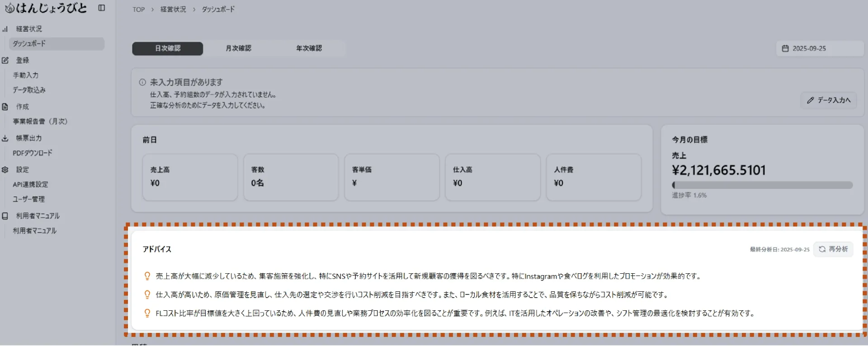
Task: Click gear icon beside 設定
Action: tap(5, 170)
